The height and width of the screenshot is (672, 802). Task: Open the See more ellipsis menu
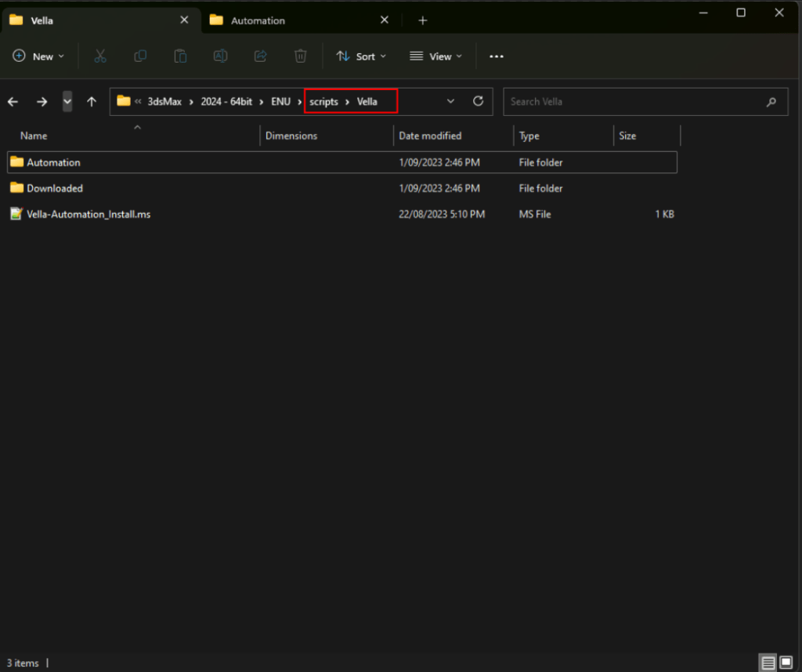[497, 56]
